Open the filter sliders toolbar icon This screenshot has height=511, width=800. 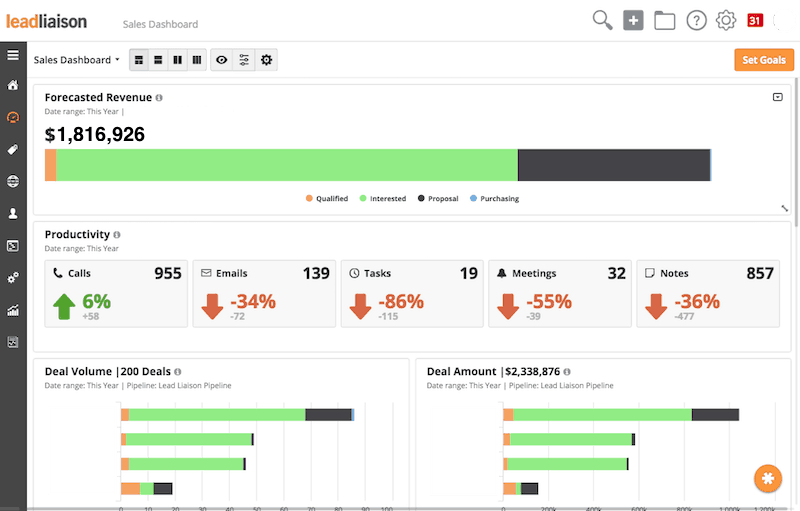point(244,60)
